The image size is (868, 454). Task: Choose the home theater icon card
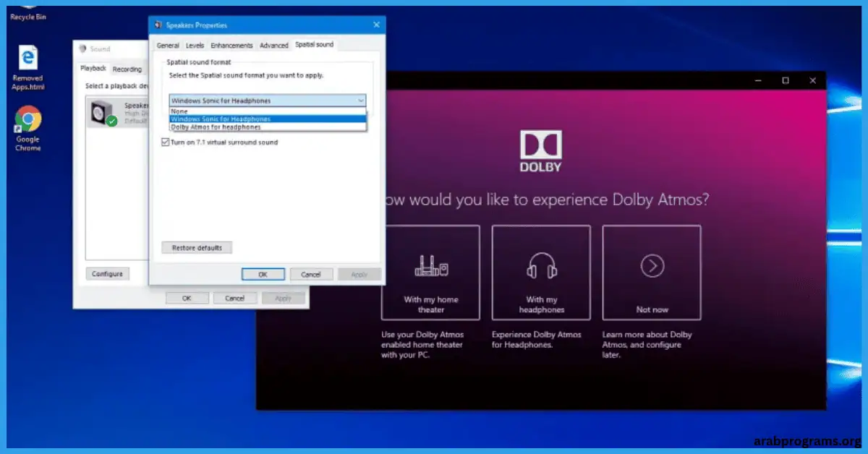[430, 273]
